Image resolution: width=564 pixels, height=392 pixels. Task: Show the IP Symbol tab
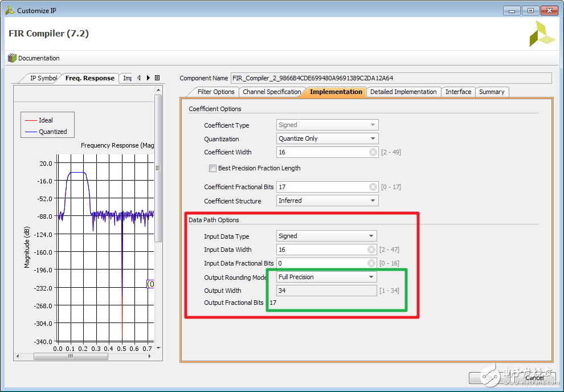[x=43, y=78]
